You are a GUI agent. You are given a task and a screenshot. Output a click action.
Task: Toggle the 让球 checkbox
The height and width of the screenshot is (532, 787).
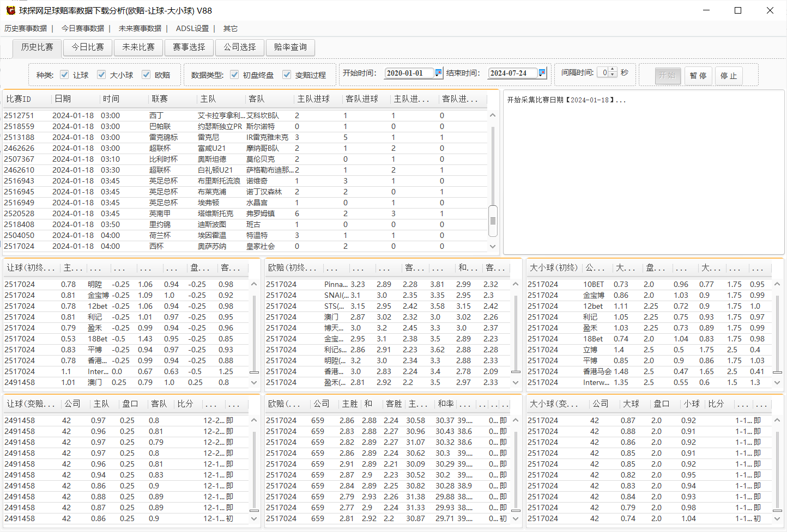(x=64, y=75)
